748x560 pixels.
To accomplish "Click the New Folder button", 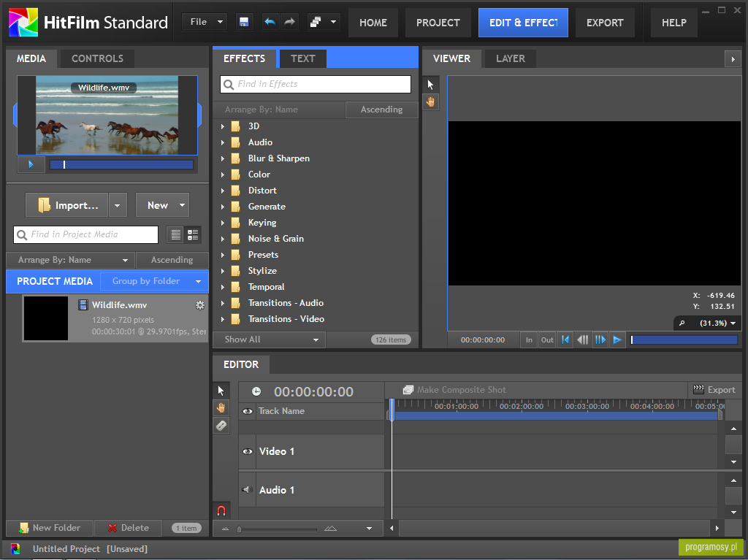I will pos(50,528).
